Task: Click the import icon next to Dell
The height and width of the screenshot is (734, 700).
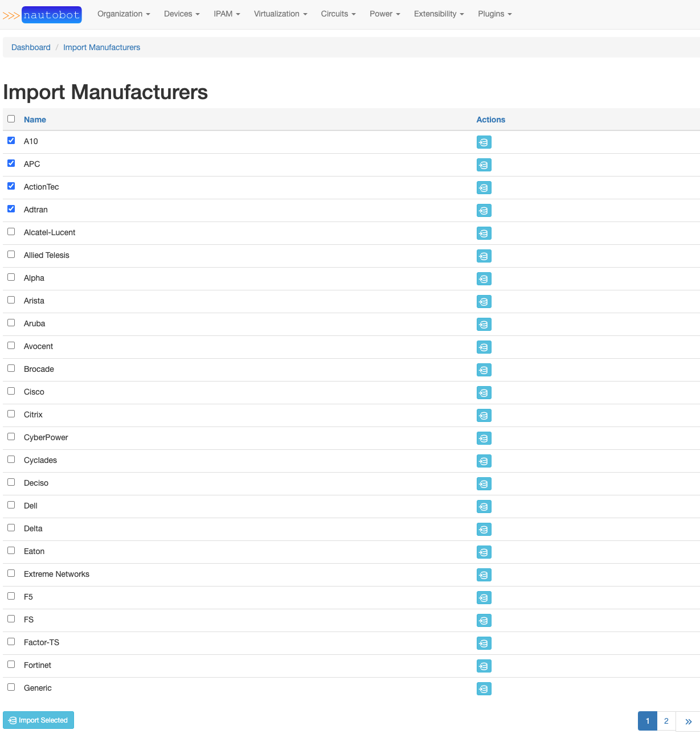Action: tap(484, 506)
